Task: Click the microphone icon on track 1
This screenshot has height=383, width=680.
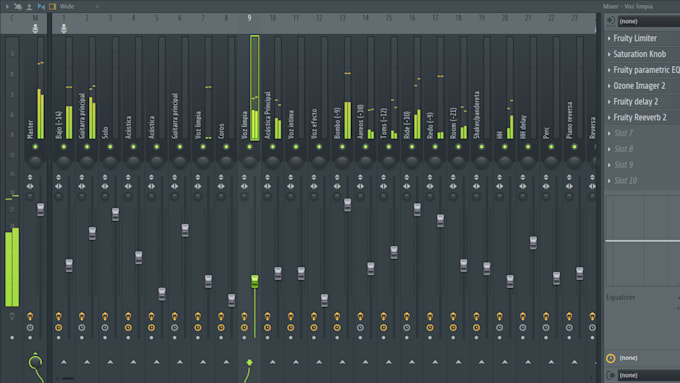Action: (64, 29)
